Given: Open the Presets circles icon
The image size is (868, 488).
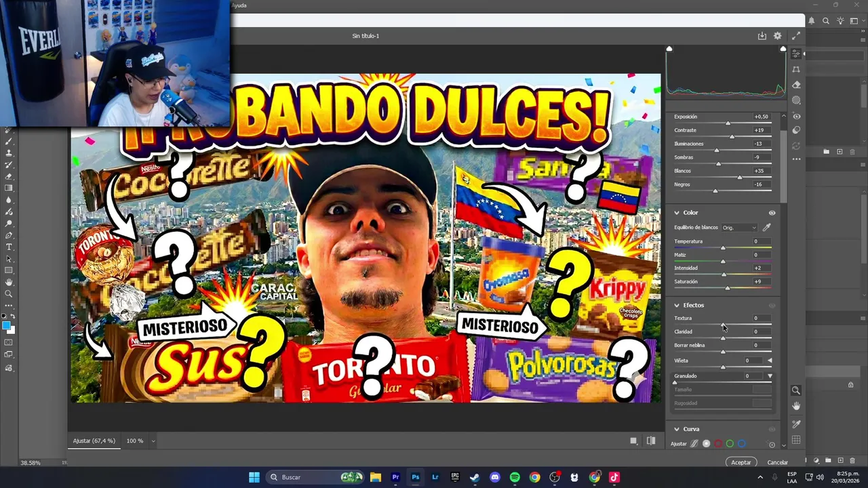Looking at the screenshot, I should (797, 130).
